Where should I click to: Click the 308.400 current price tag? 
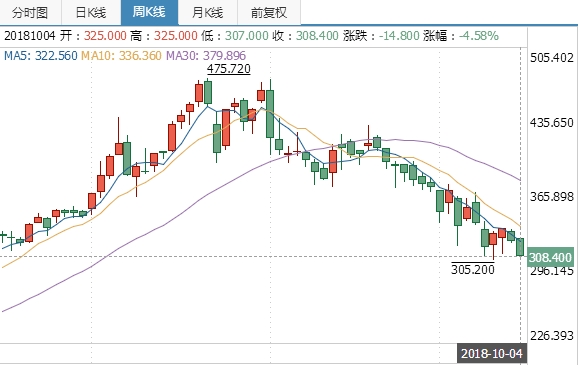click(550, 257)
